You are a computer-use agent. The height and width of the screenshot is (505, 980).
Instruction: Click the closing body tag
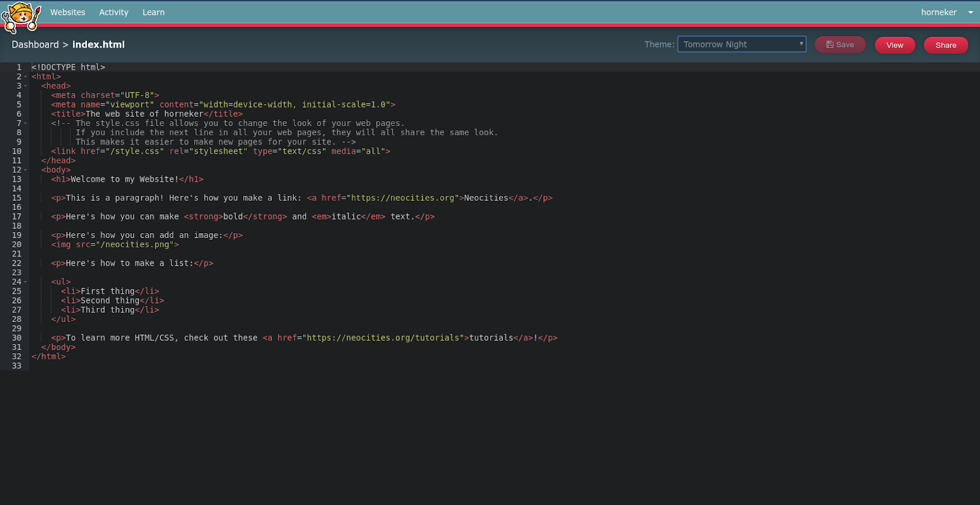point(59,347)
